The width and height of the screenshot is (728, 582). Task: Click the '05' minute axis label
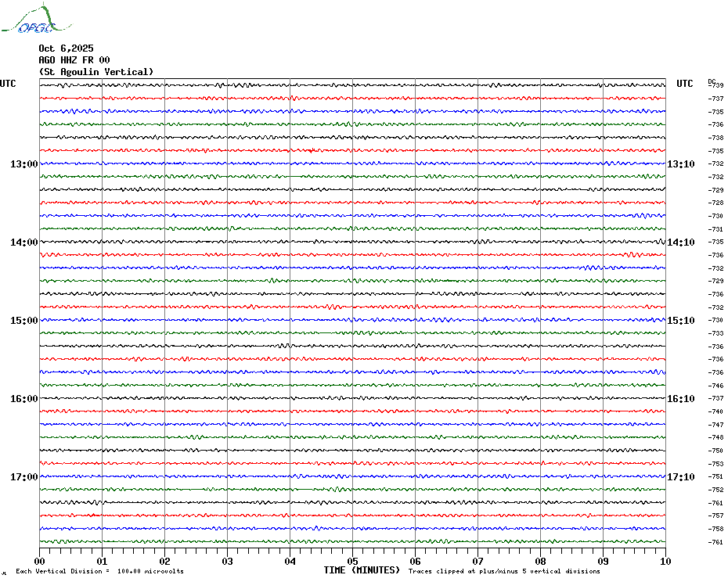tap(353, 561)
